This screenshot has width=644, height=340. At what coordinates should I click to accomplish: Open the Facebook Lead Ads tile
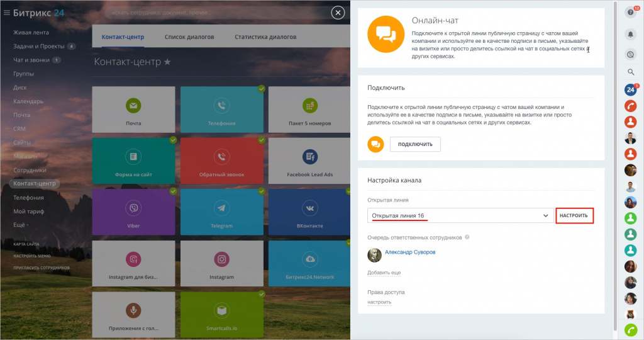point(309,161)
